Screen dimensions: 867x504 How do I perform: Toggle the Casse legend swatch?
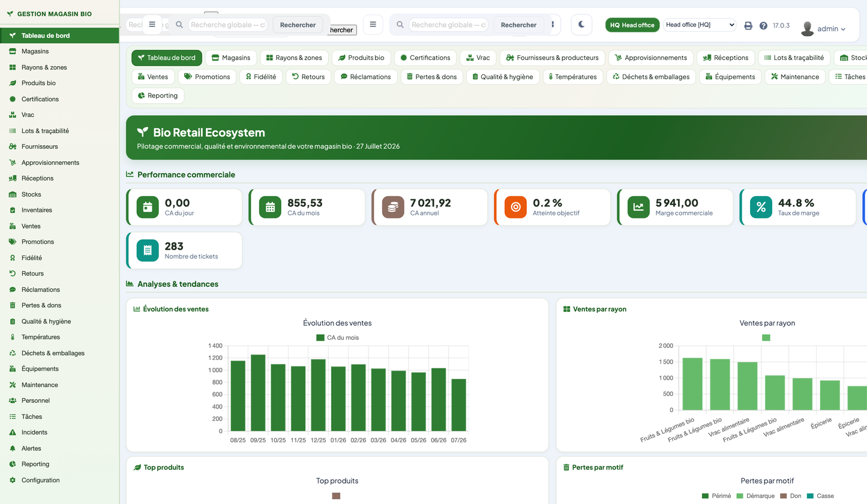coord(811,496)
